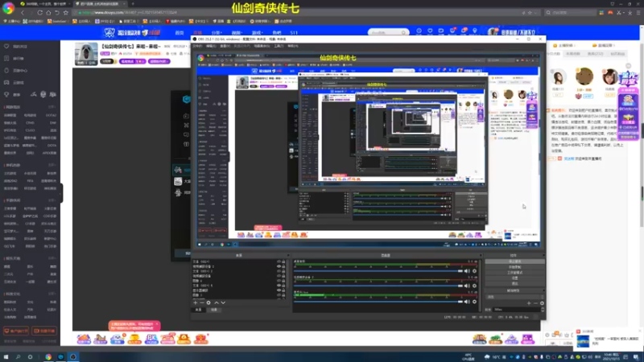644x362 pixels.
Task: Add a new source in OBS
Action: click(x=195, y=302)
